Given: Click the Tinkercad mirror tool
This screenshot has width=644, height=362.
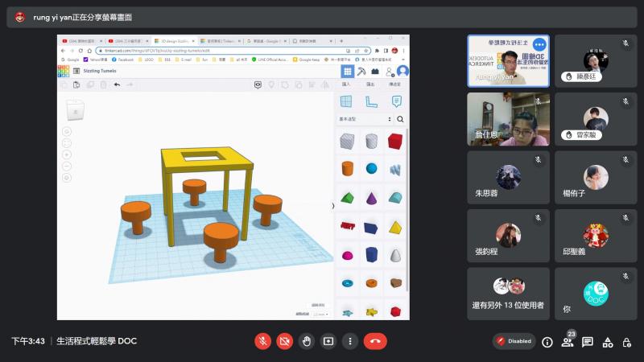Looking at the screenshot, I should click(x=325, y=85).
